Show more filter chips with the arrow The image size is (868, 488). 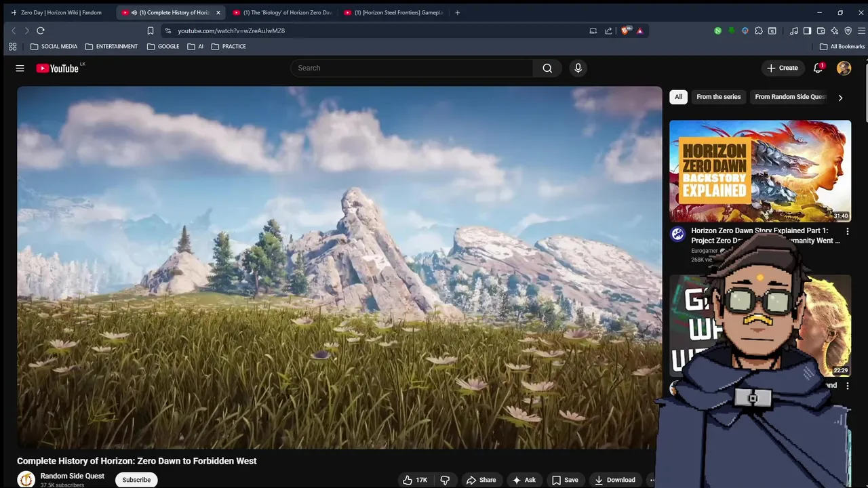[840, 98]
